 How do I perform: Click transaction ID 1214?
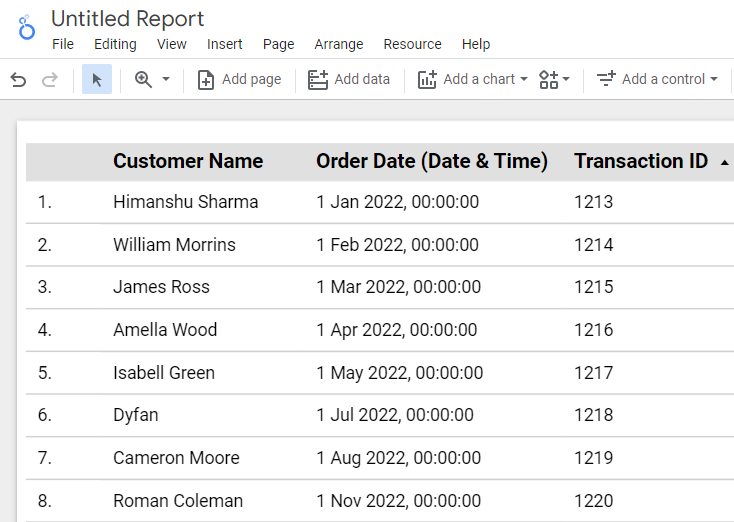[594, 245]
